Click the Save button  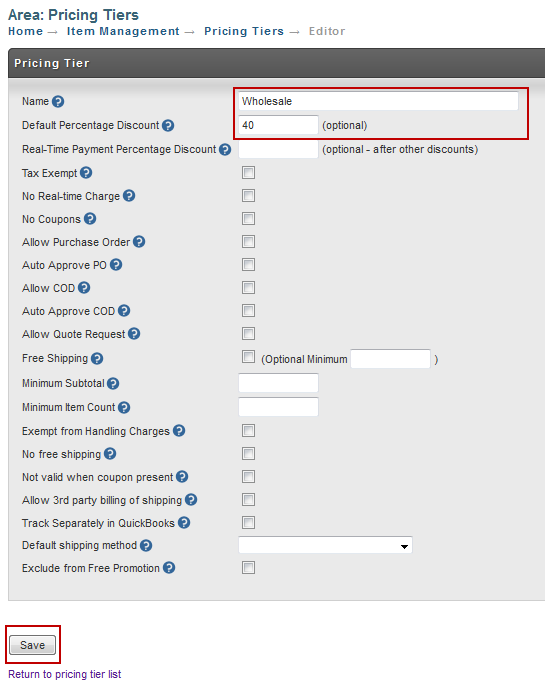33,645
